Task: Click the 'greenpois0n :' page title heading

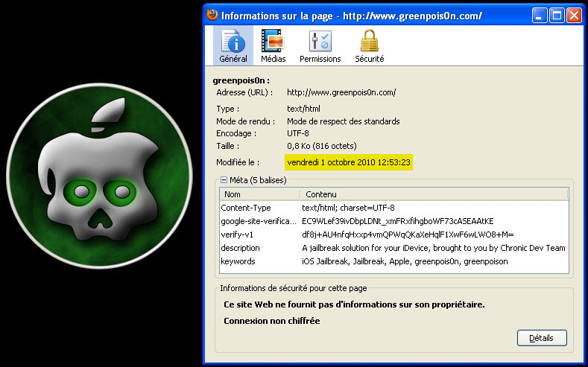Action: (241, 80)
